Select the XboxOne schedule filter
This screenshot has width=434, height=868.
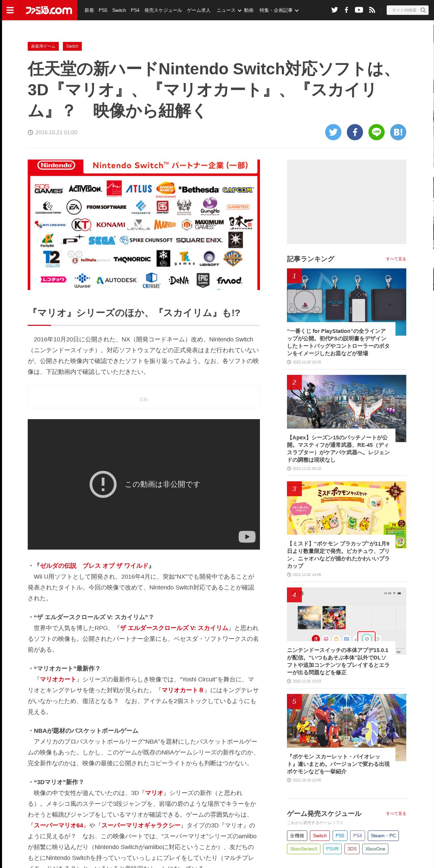pyautogui.click(x=375, y=849)
